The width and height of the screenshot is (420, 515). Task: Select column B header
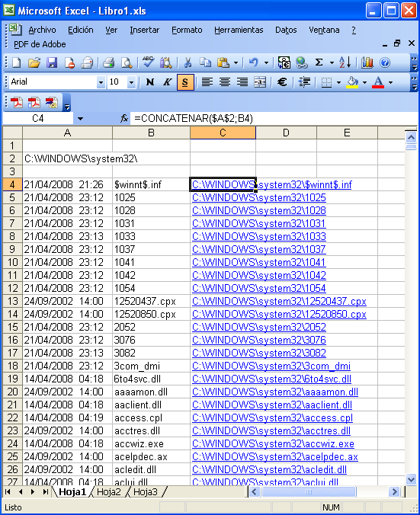(x=151, y=133)
